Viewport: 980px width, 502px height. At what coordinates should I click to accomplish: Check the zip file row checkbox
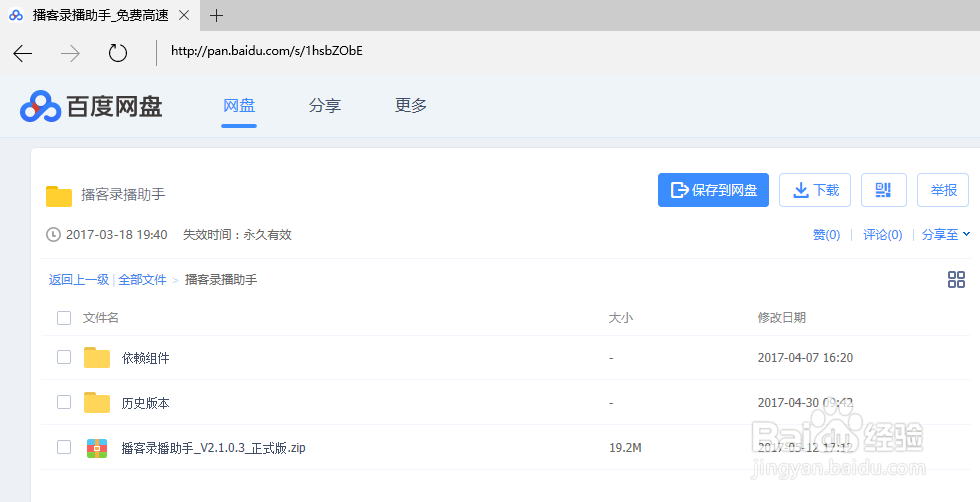pos(64,447)
